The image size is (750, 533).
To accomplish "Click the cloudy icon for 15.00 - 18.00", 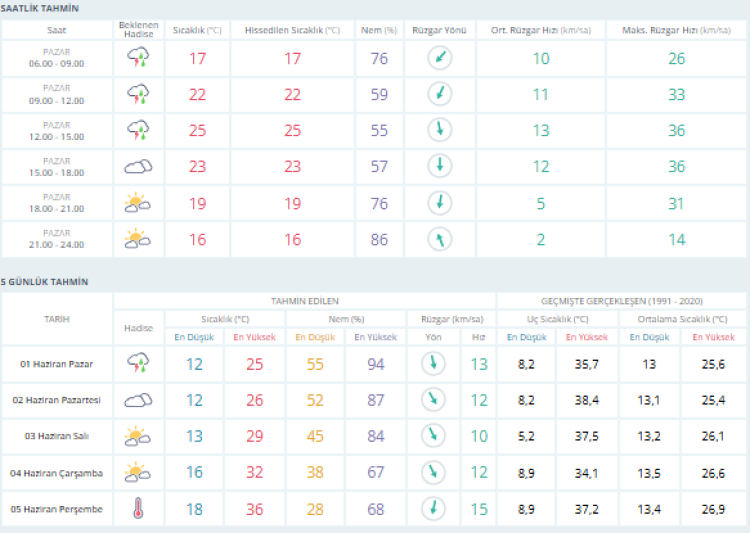I will 138,166.
